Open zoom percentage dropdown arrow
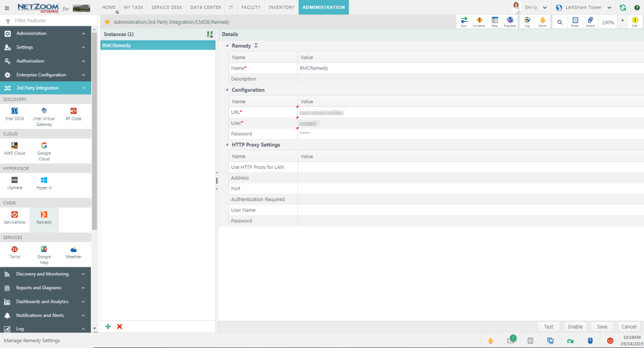 click(622, 21)
